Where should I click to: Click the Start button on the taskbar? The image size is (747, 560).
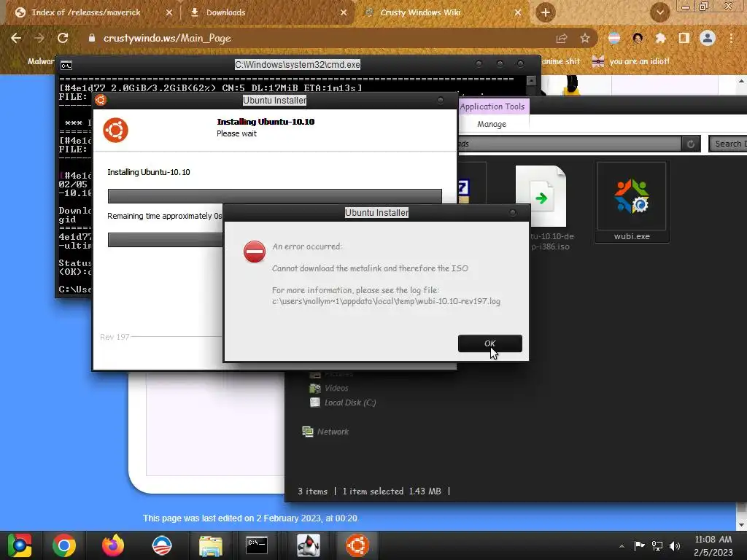pos(20,545)
